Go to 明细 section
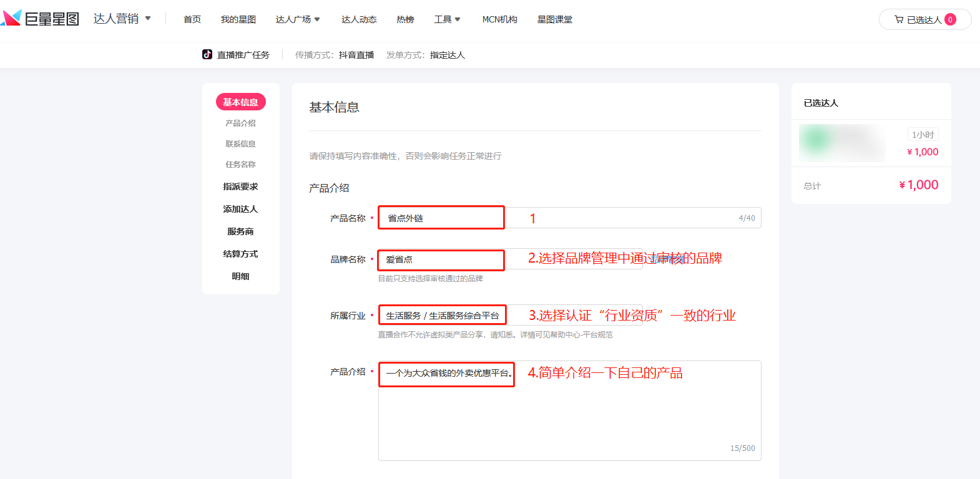This screenshot has height=479, width=980. click(241, 276)
